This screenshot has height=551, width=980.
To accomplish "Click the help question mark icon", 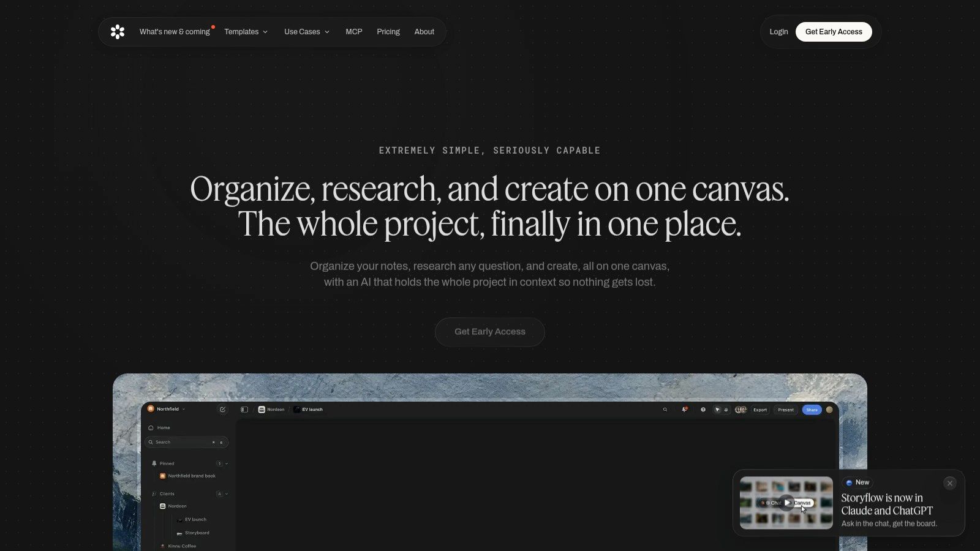I will [703, 410].
